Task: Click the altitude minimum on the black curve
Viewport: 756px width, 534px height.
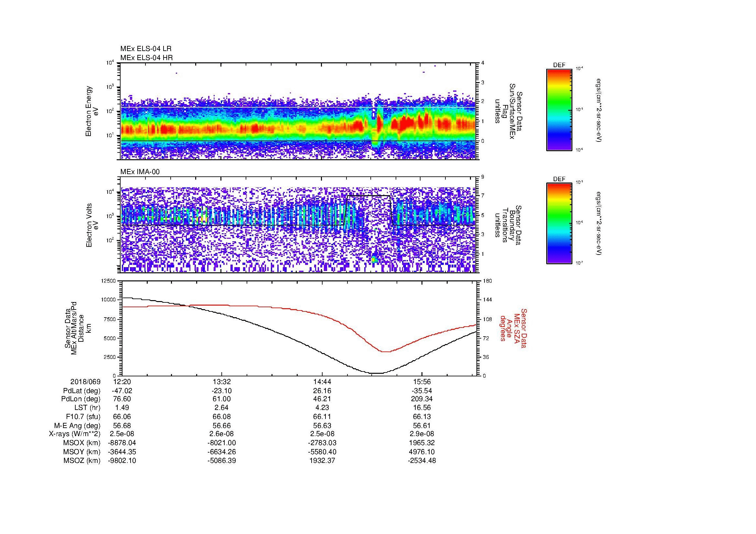Action: point(376,373)
